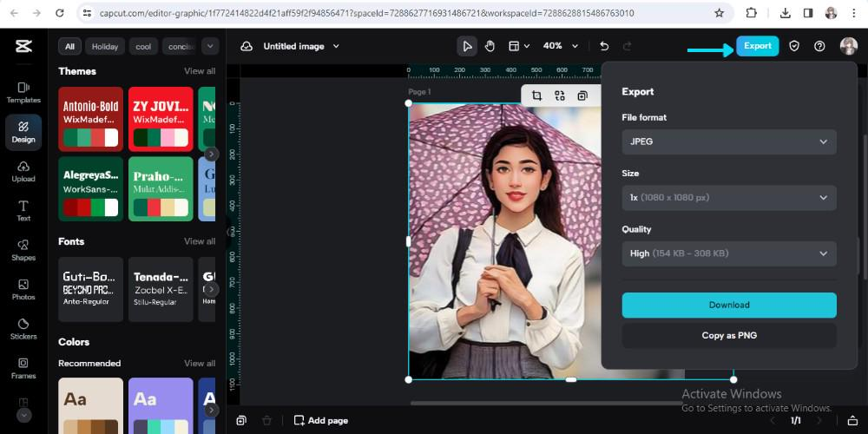Open the Upload sidebar panel

coord(23,172)
